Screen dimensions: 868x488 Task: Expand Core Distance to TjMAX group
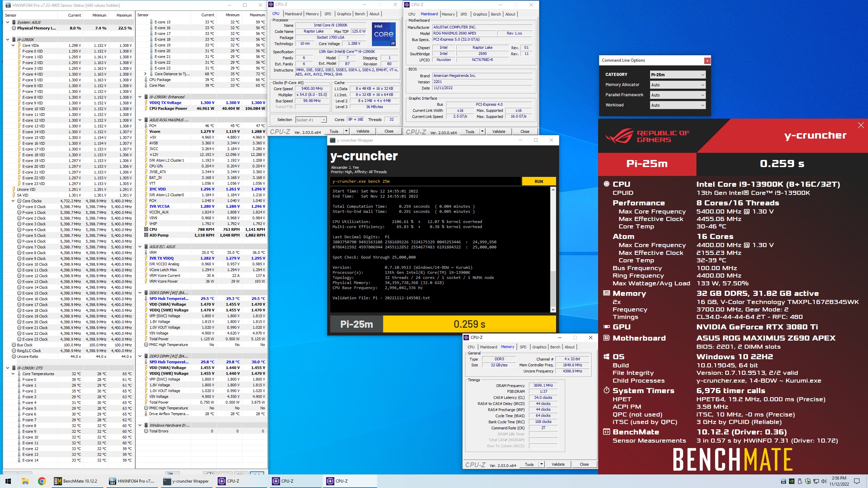[x=145, y=74]
